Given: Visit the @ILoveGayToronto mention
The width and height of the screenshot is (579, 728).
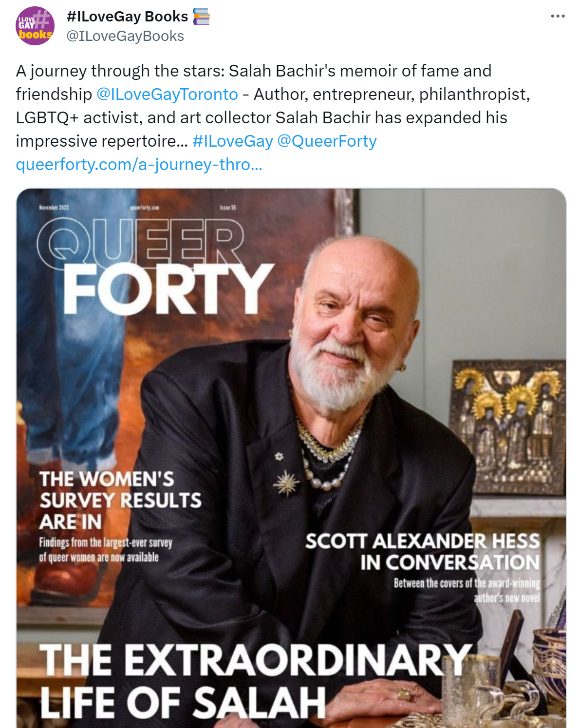Looking at the screenshot, I should (167, 94).
